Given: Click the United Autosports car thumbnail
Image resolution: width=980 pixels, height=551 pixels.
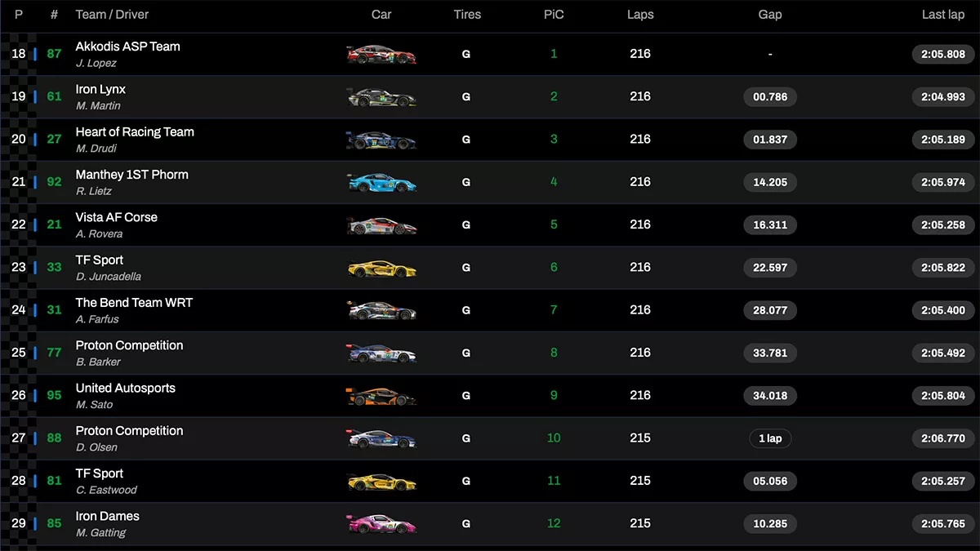Looking at the screenshot, I should click(381, 395).
